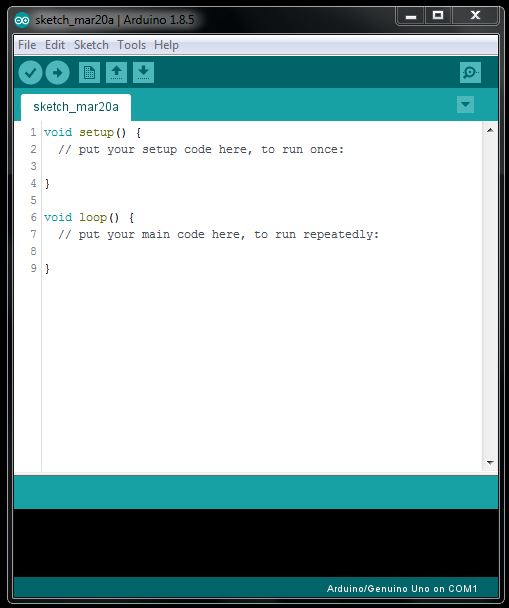This screenshot has width=509, height=608.
Task: Maximize the Arduino window
Action: point(438,16)
